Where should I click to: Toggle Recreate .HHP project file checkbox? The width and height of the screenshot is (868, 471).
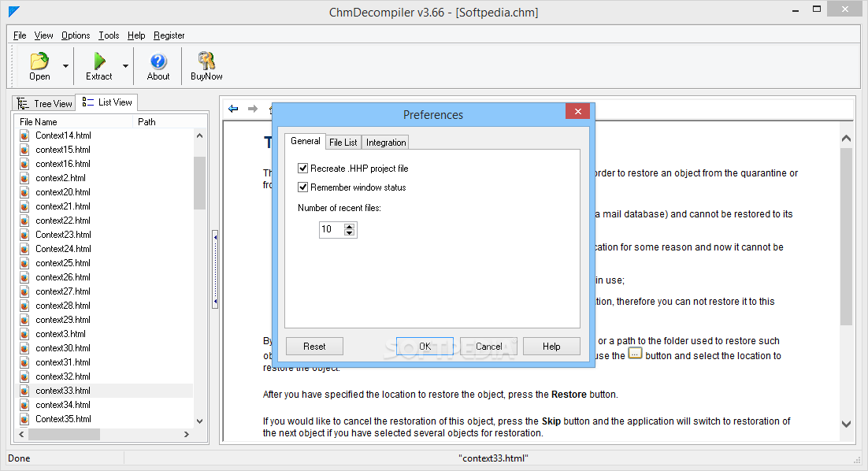[302, 169]
